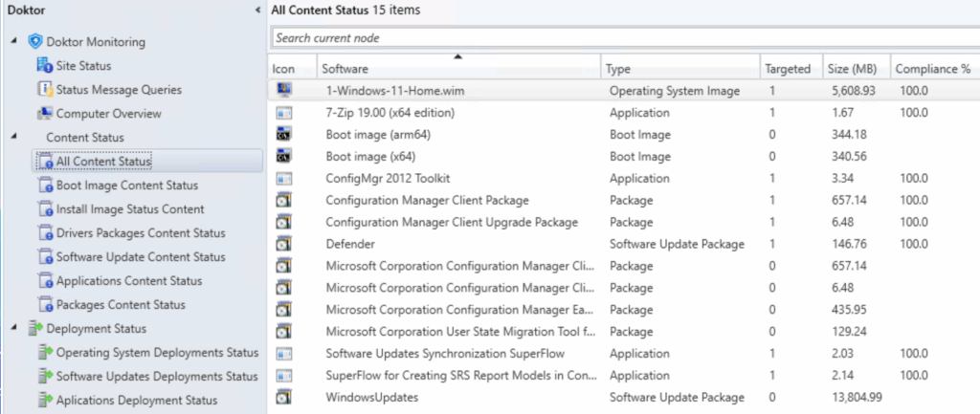Click the Defender package row icon

coord(283,245)
